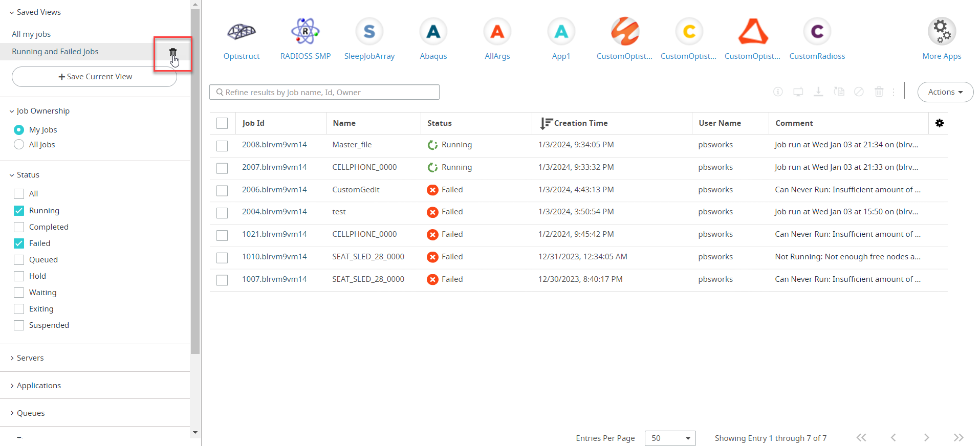Open table column settings gear
The height and width of the screenshot is (446, 980).
939,123
